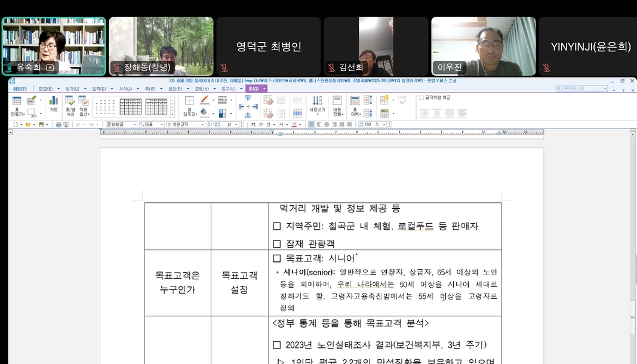Select the 표 만들기 (Create Table) tool

click(16, 104)
